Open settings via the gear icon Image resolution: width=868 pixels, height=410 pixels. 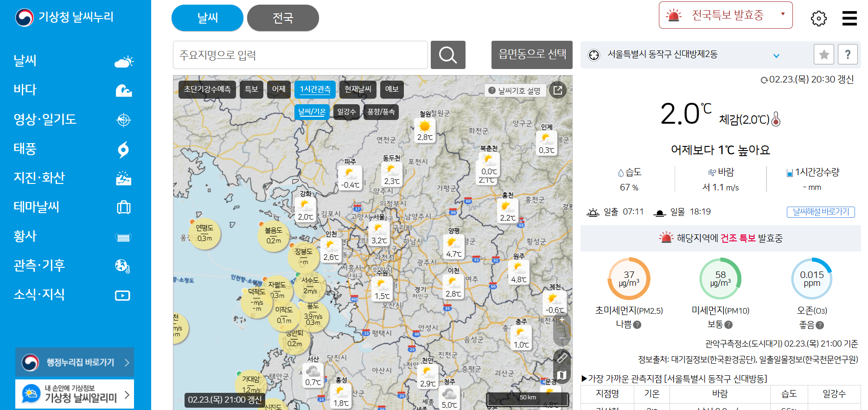click(818, 19)
